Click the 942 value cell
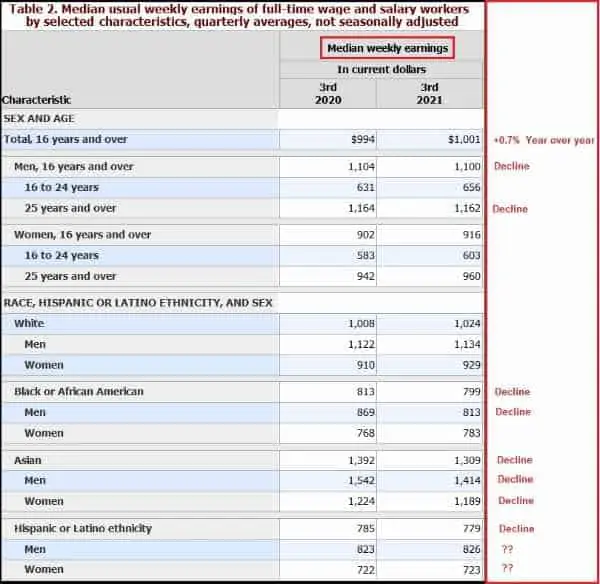 pyautogui.click(x=328, y=276)
